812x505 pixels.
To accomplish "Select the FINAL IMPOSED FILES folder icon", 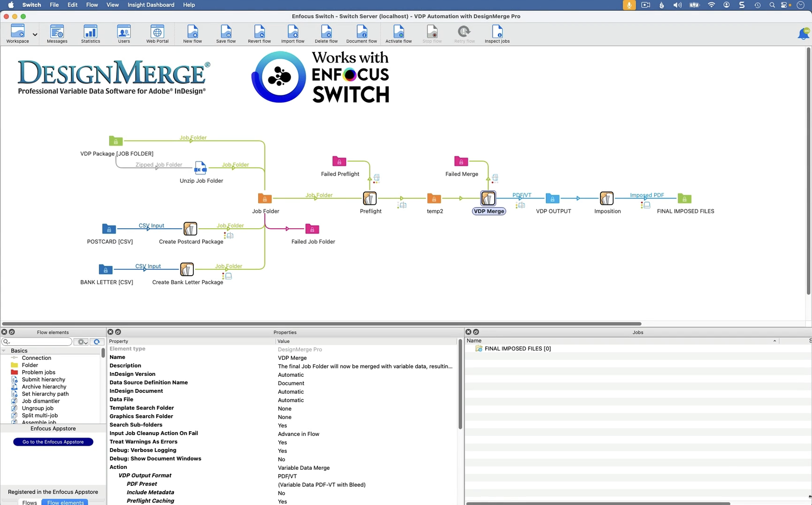I will tap(685, 198).
